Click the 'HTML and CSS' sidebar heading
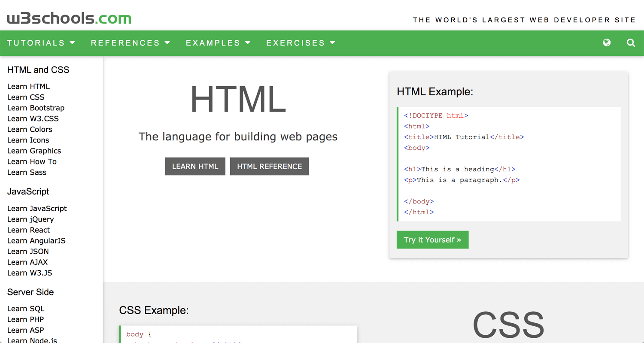This screenshot has height=343, width=644. click(x=38, y=70)
